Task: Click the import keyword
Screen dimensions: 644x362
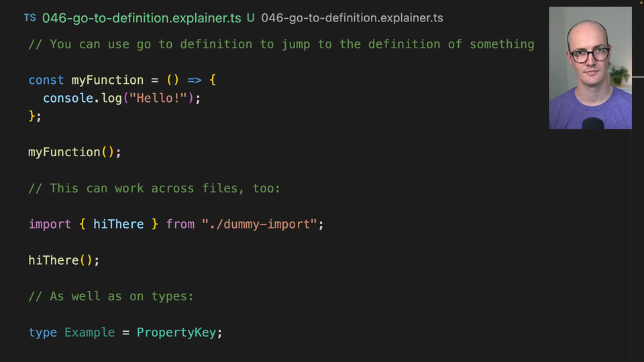Action: 50,224
